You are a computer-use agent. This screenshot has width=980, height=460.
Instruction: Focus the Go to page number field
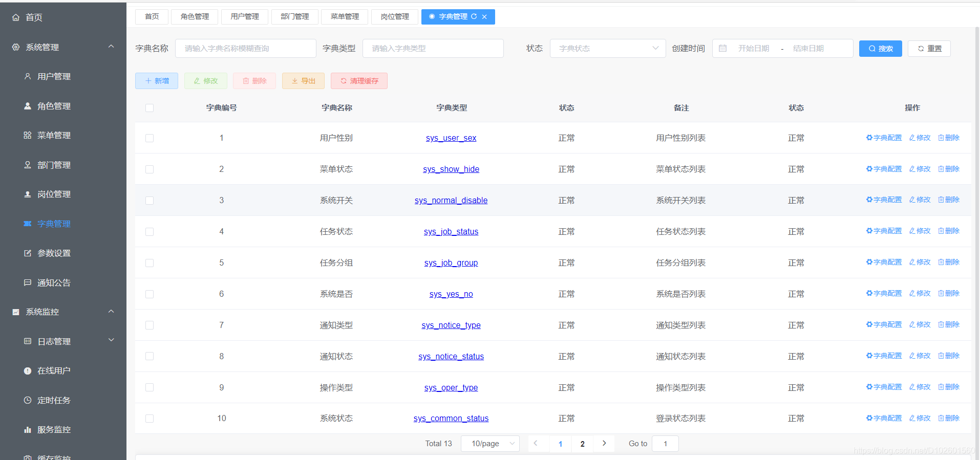665,444
